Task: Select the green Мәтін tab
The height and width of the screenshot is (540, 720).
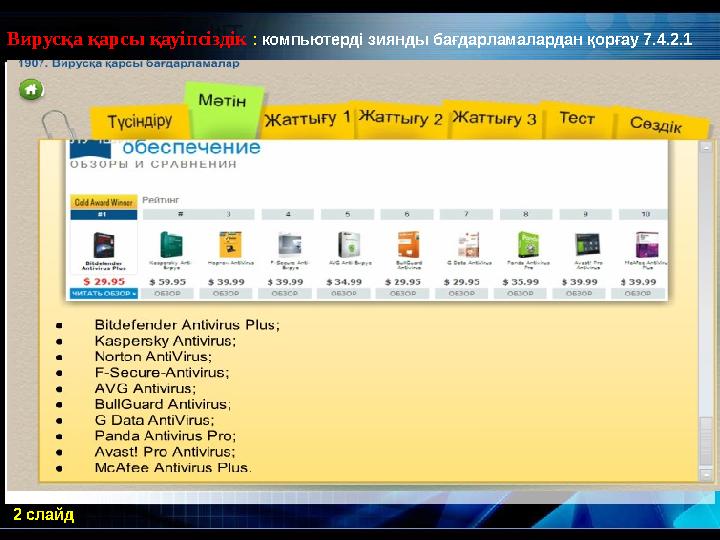Action: point(223,109)
